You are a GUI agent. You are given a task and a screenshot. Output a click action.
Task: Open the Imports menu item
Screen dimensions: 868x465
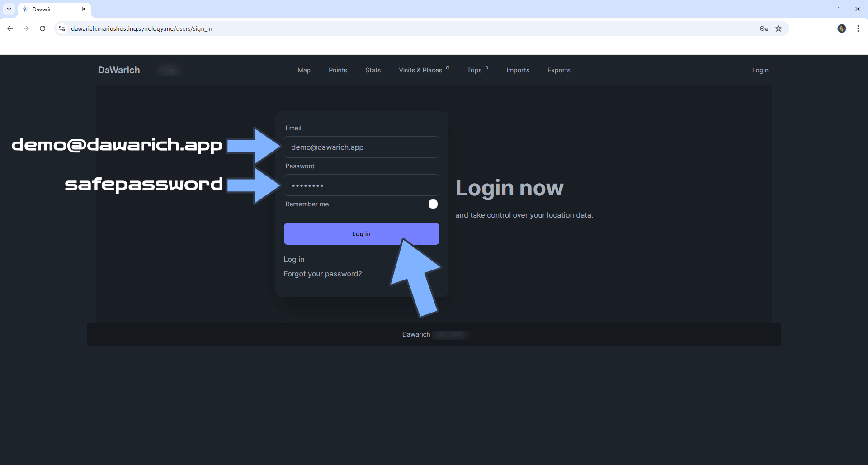pyautogui.click(x=518, y=70)
